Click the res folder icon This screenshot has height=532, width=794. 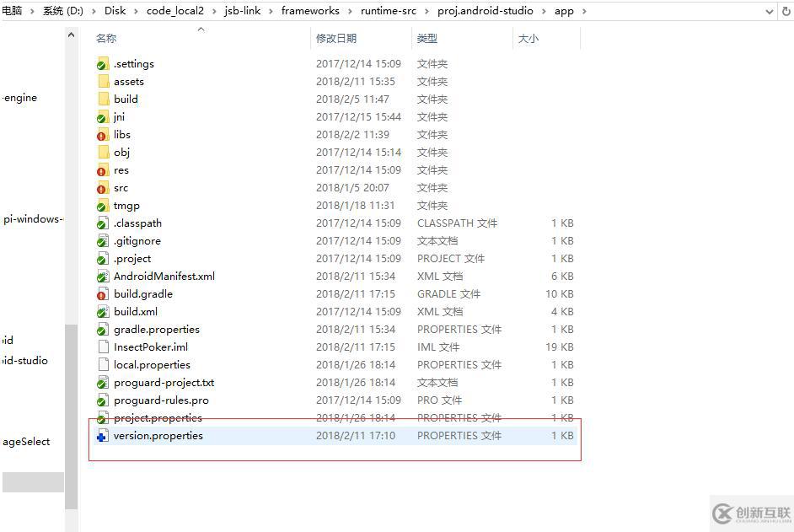point(103,170)
